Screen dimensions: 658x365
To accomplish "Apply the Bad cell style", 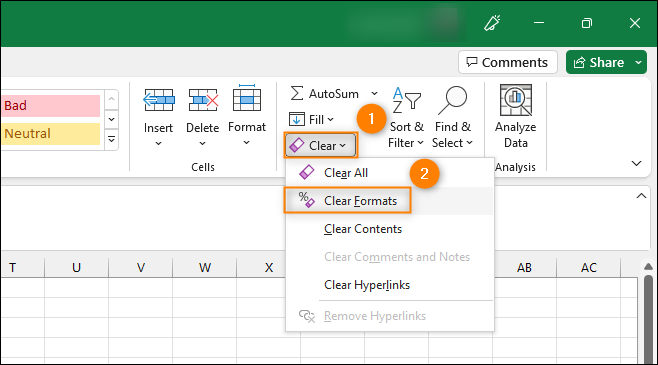I will pyautogui.click(x=50, y=105).
